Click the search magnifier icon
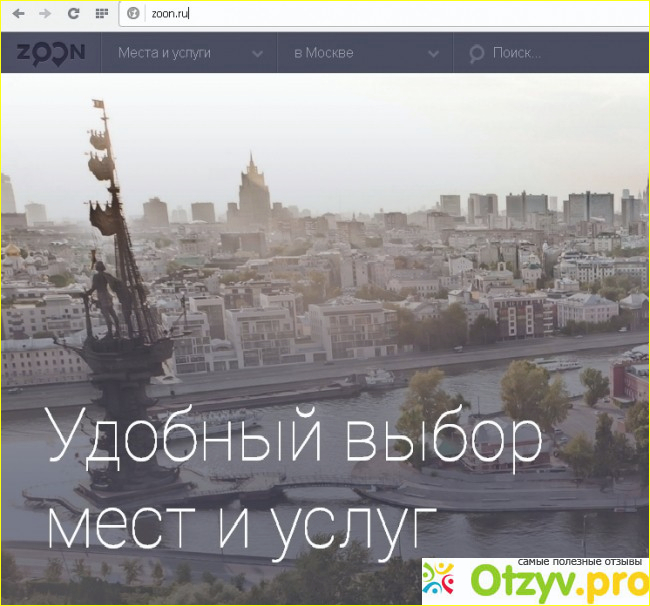The width and height of the screenshot is (650, 606). tap(476, 54)
